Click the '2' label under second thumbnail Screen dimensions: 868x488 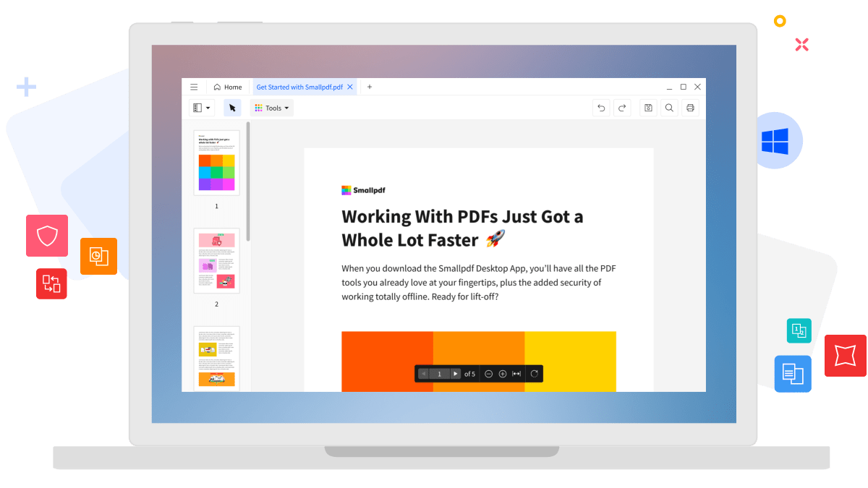tap(216, 304)
